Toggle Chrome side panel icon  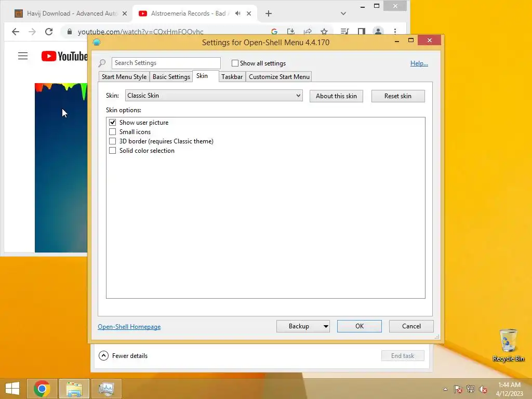pos(362,32)
